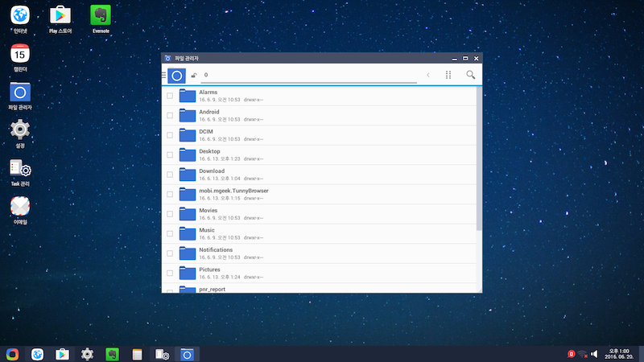Click the taskbar clock and date

click(x=618, y=354)
